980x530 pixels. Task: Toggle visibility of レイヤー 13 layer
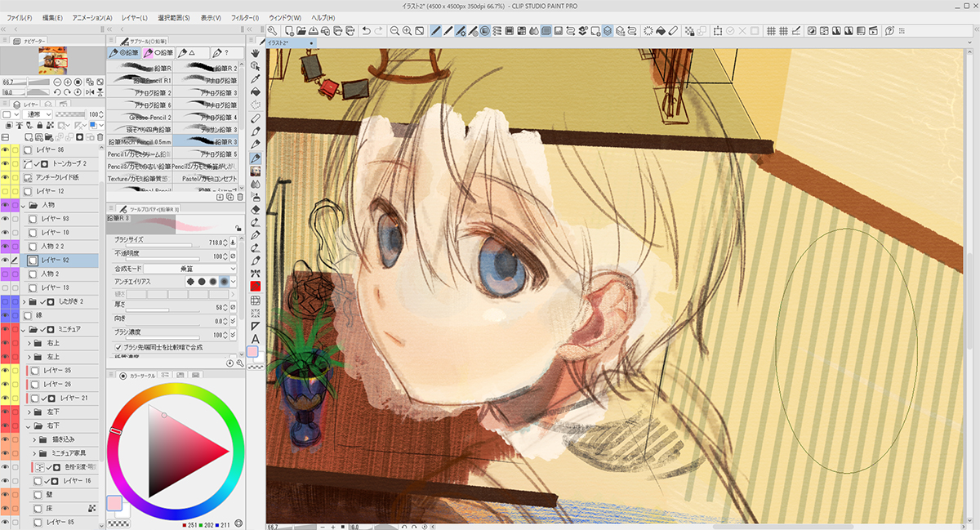tap(5, 287)
